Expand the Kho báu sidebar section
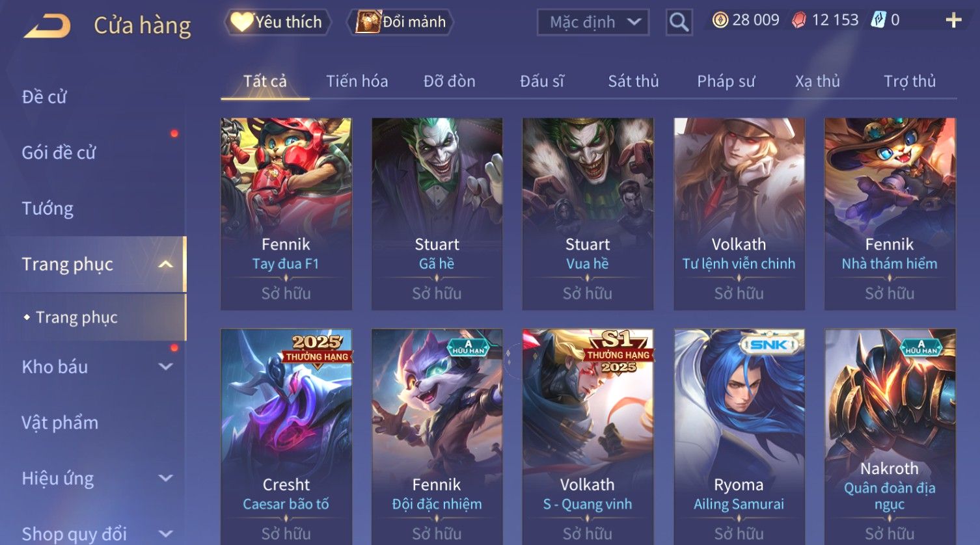Screen dimensions: 980x545 [165, 367]
